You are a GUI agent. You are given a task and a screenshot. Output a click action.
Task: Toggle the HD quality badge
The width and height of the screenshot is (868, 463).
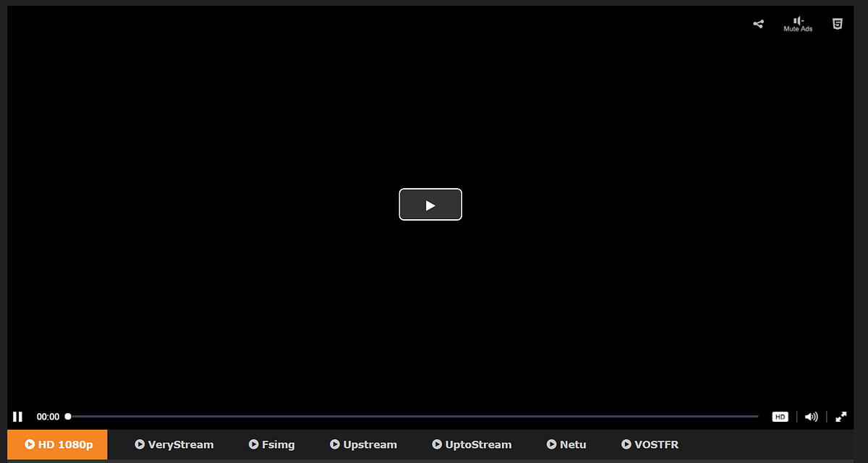(x=780, y=417)
